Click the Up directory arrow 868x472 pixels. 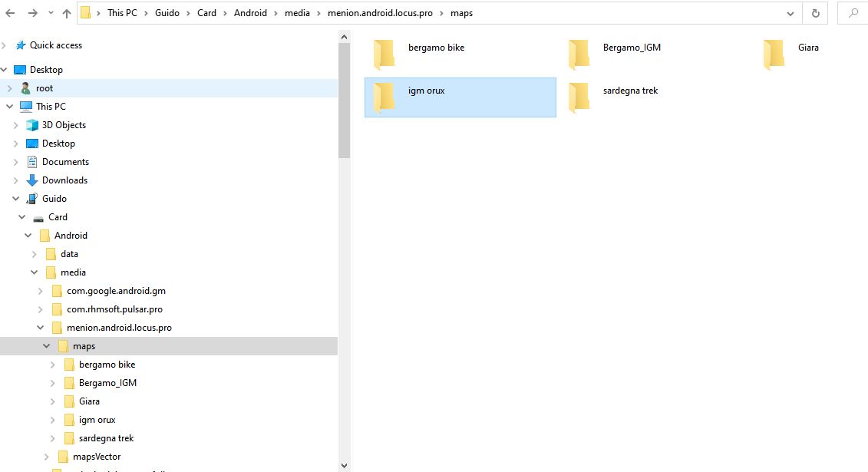(x=67, y=13)
